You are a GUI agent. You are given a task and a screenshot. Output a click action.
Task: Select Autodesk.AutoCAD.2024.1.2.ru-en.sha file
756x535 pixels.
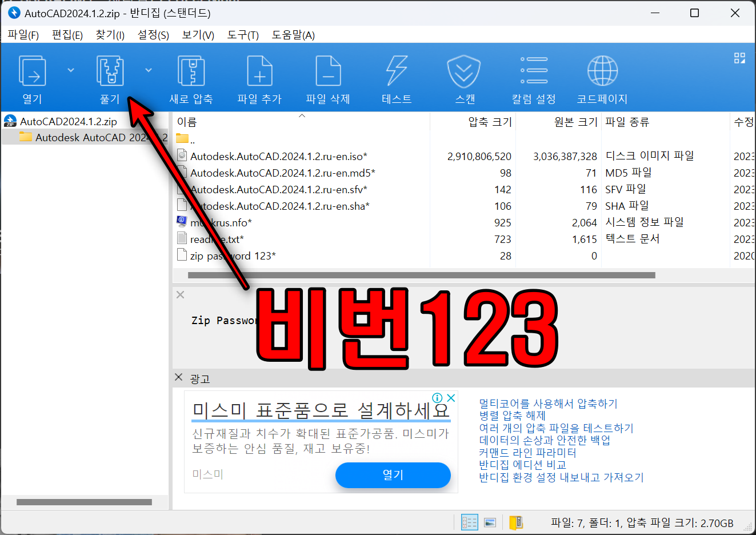click(x=280, y=206)
